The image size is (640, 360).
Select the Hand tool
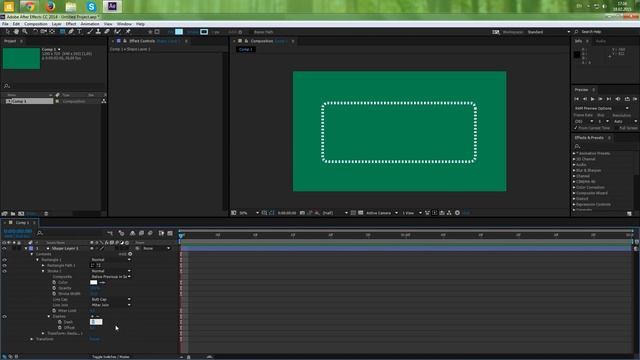[x=16, y=31]
